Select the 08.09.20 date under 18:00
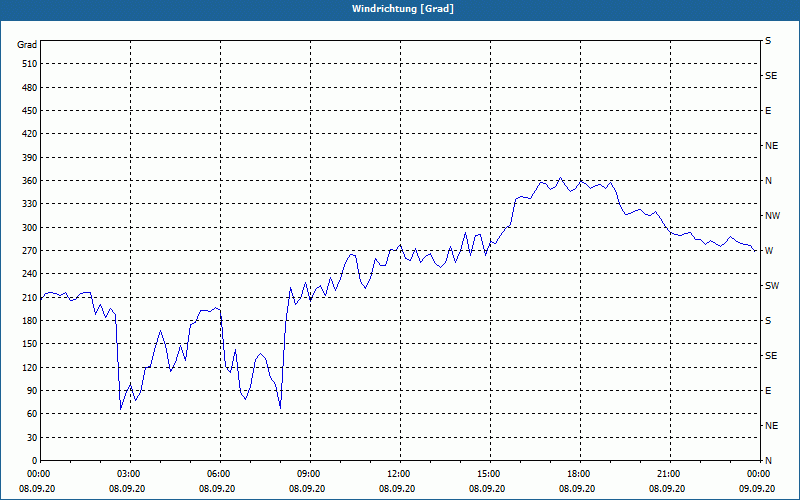Viewport: 800px width, 500px height. point(577,489)
